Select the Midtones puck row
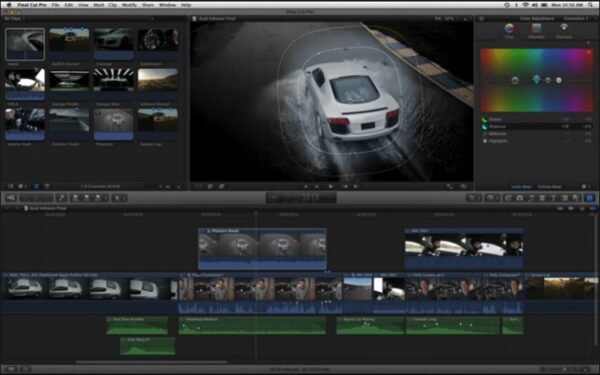Screen dimensions: 600x375 536,134
